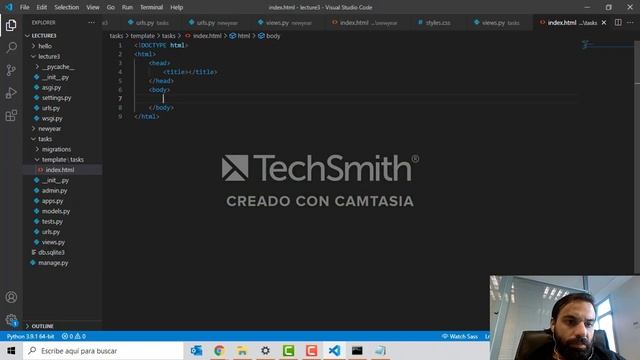640x360 pixels.
Task: Open the Search view in activity bar
Action: pyautogui.click(x=11, y=48)
